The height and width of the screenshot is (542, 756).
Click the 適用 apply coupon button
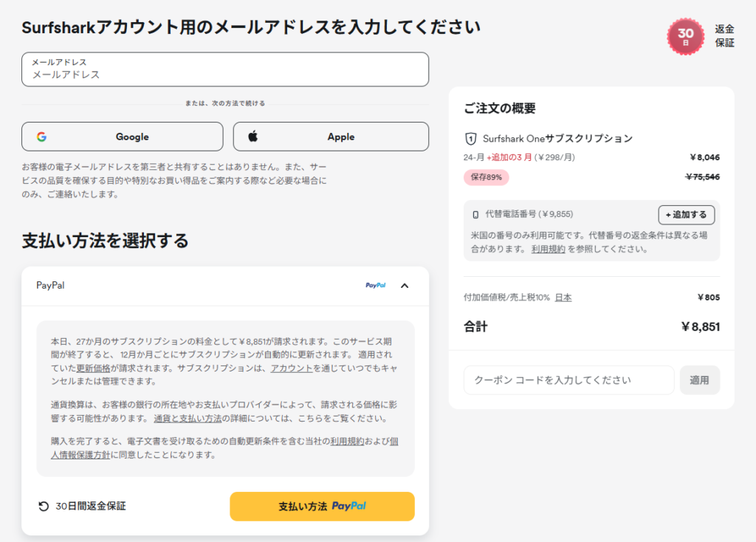tap(700, 380)
